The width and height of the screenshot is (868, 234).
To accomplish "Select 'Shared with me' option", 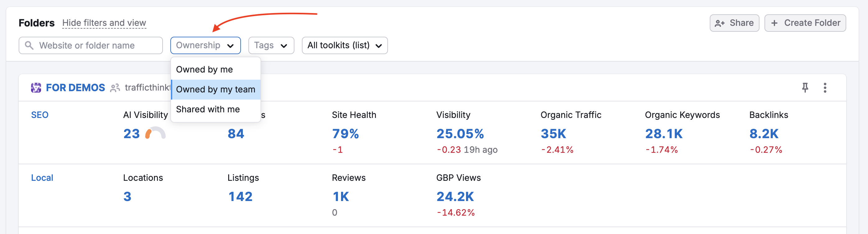I will click(208, 109).
